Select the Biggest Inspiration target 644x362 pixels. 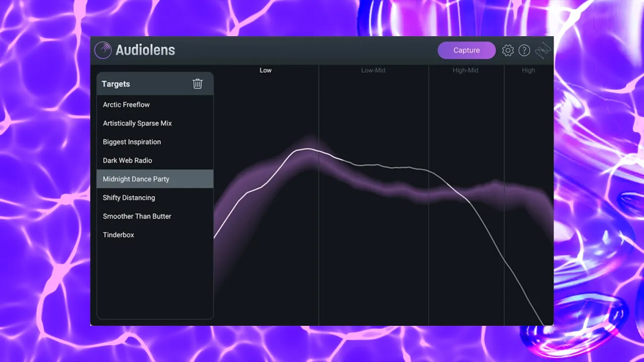click(155, 142)
